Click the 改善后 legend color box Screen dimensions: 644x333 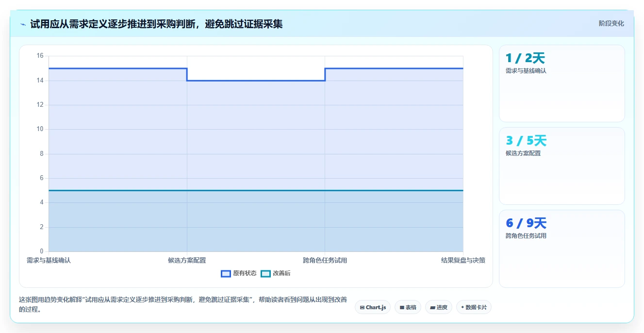265,273
